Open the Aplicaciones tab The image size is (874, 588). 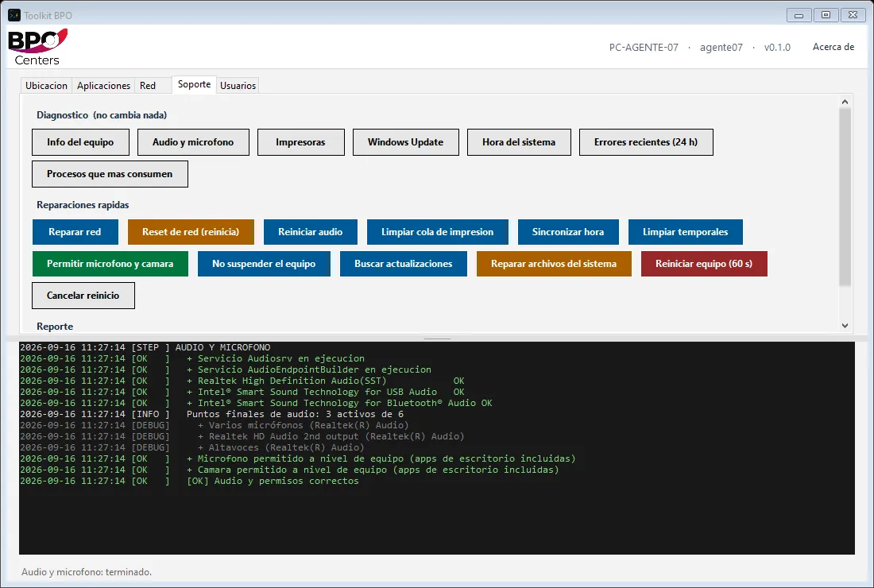[x=103, y=85]
